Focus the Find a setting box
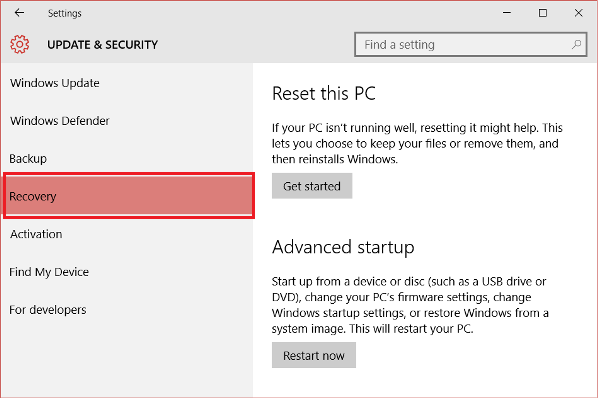 [471, 45]
